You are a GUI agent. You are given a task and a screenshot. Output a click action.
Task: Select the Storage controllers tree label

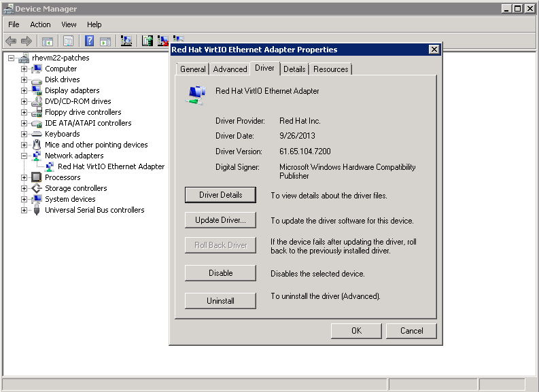(x=76, y=188)
